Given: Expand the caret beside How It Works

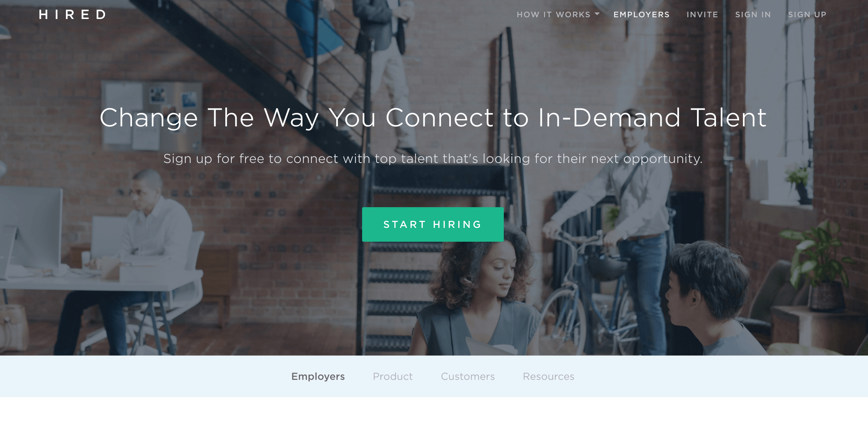Looking at the screenshot, I should pyautogui.click(x=597, y=14).
